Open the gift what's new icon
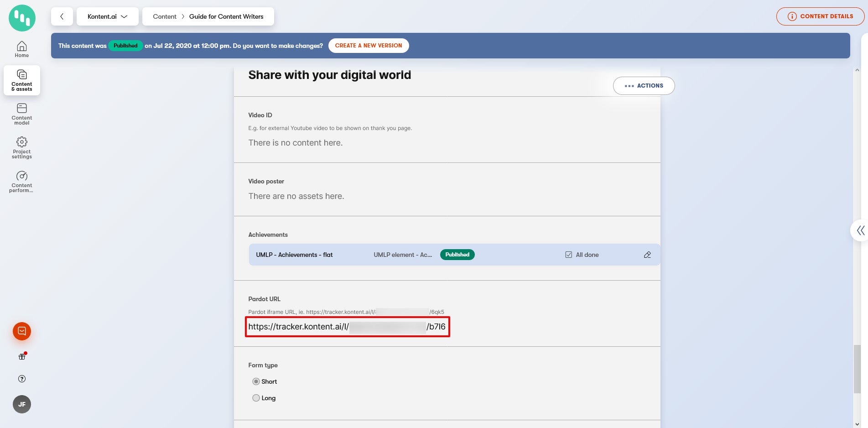The image size is (868, 428). point(22,356)
